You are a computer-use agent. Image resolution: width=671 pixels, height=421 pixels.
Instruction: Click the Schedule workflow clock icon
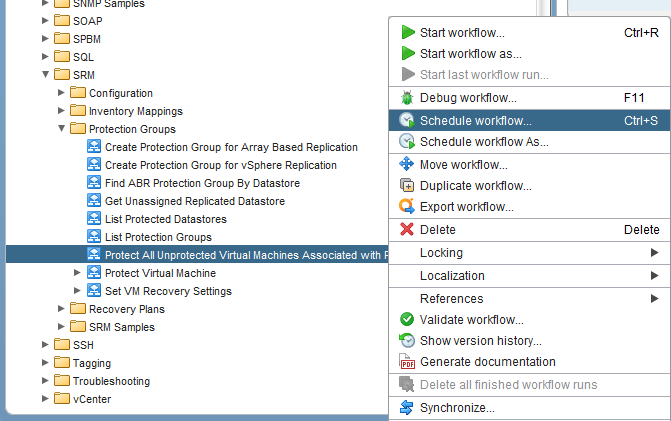tap(407, 121)
